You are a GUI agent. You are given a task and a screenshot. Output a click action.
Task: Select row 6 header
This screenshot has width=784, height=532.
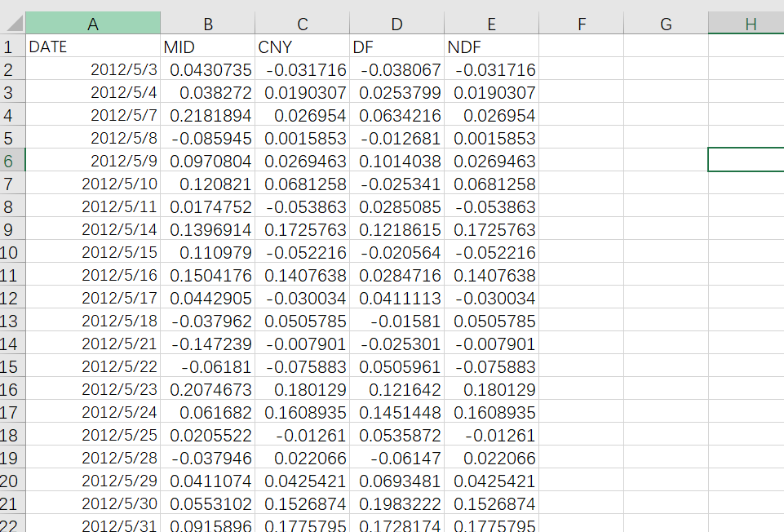[12, 160]
